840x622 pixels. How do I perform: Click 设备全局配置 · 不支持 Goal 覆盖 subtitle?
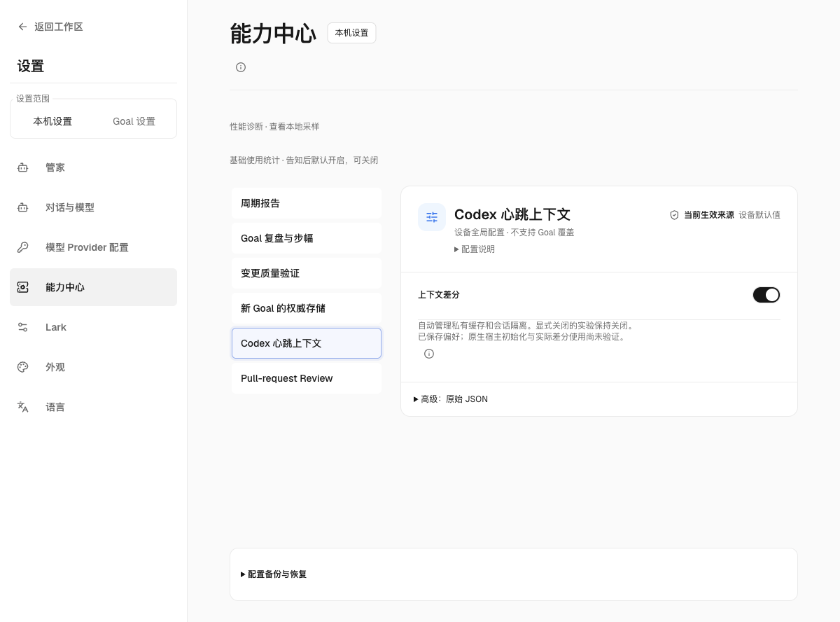pos(514,233)
